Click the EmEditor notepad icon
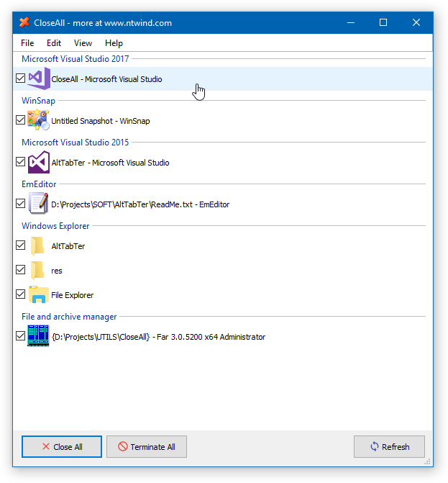The height and width of the screenshot is (483, 448). pos(38,203)
